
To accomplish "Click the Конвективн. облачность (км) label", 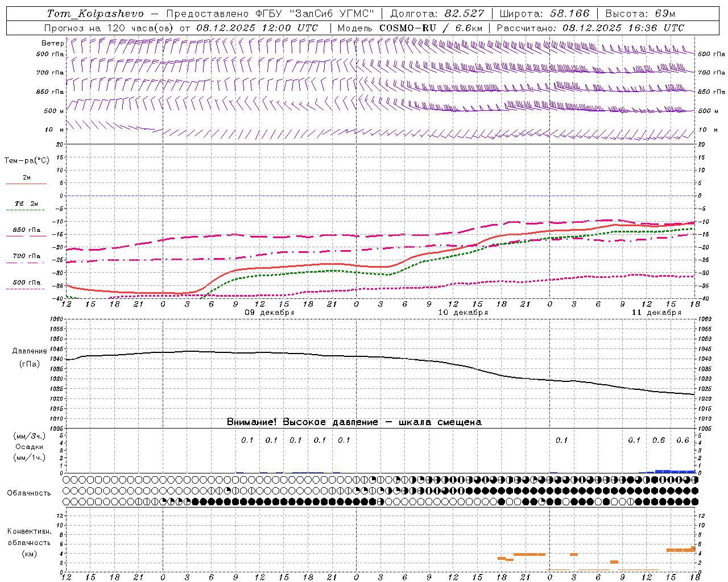I will (x=29, y=543).
